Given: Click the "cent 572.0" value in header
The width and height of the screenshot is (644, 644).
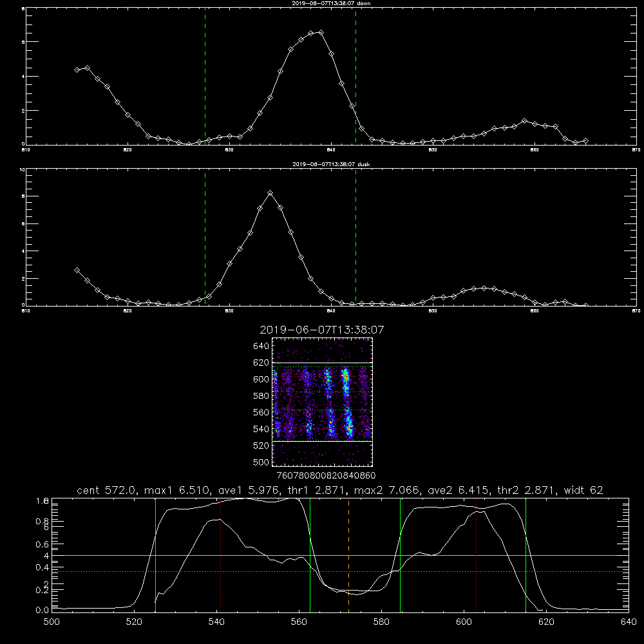Looking at the screenshot, I should tap(106, 490).
